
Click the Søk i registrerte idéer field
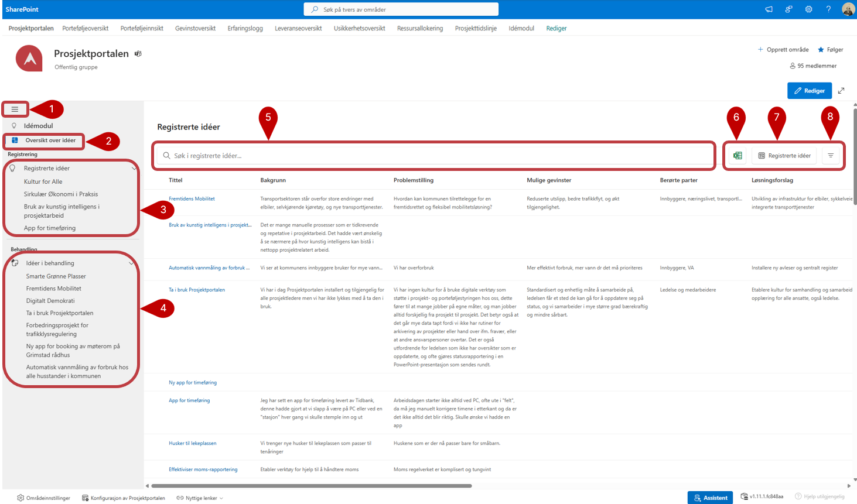click(433, 156)
